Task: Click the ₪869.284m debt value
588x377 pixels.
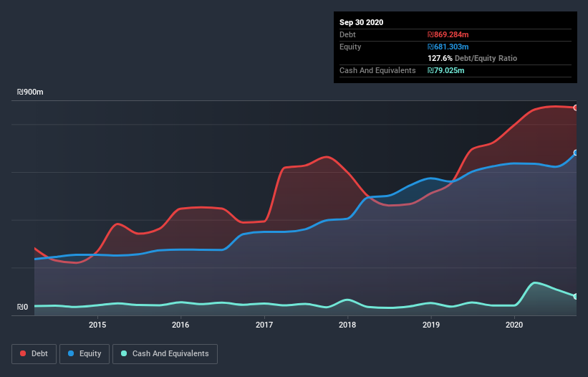Action: click(x=448, y=34)
